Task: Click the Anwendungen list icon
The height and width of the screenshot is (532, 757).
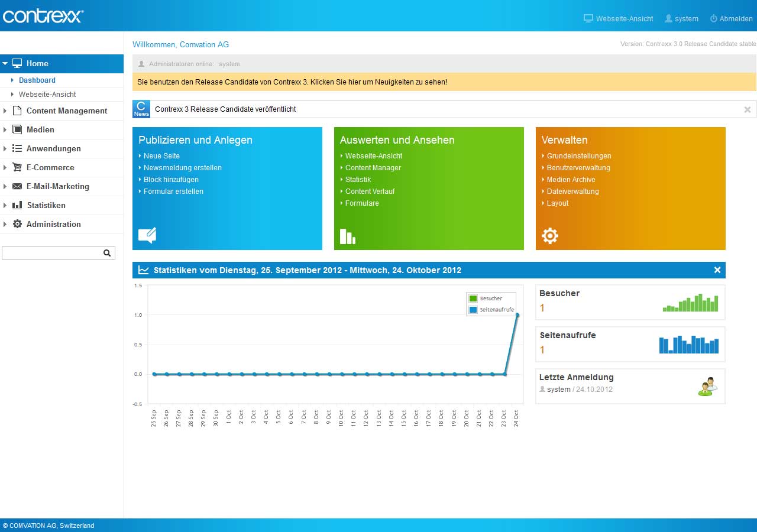Action: coord(17,148)
